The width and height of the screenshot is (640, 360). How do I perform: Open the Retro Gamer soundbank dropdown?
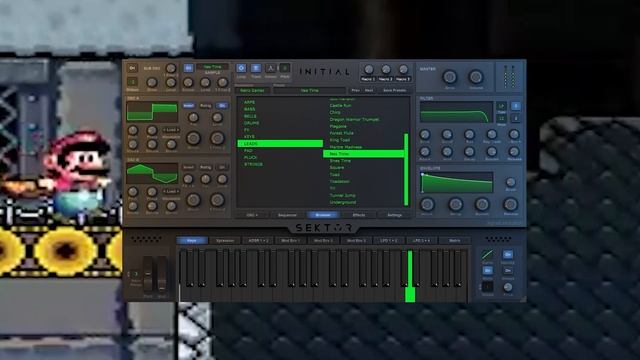click(252, 91)
